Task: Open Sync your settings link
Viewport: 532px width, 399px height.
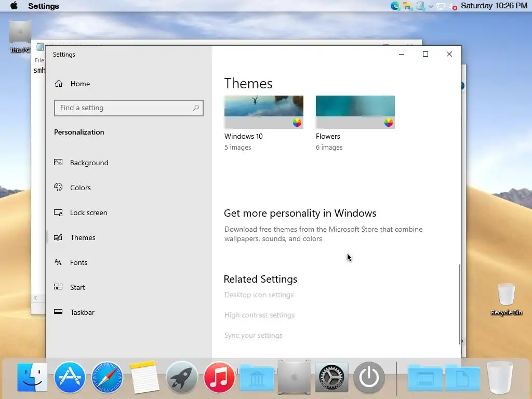Action: pyautogui.click(x=253, y=335)
